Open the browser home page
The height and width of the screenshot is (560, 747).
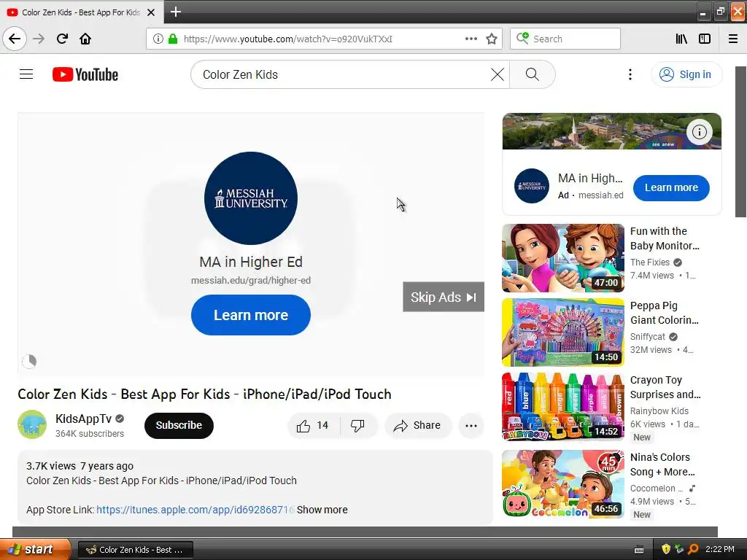coord(85,39)
